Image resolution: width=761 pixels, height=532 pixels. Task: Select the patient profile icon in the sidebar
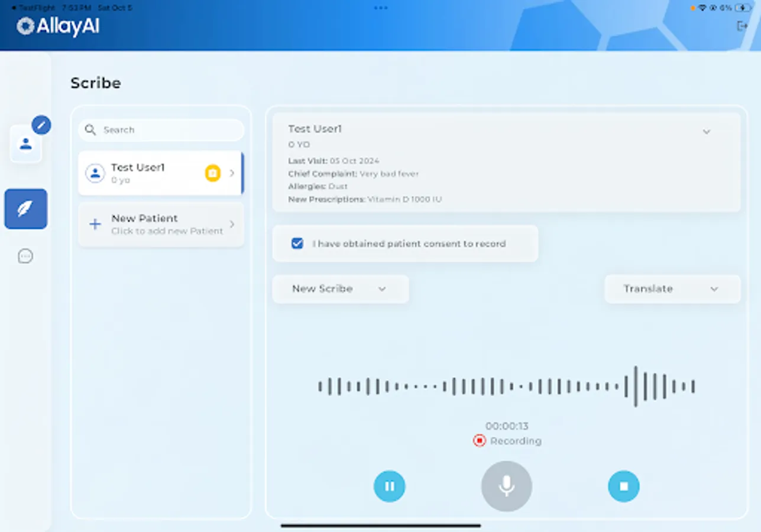pyautogui.click(x=25, y=144)
